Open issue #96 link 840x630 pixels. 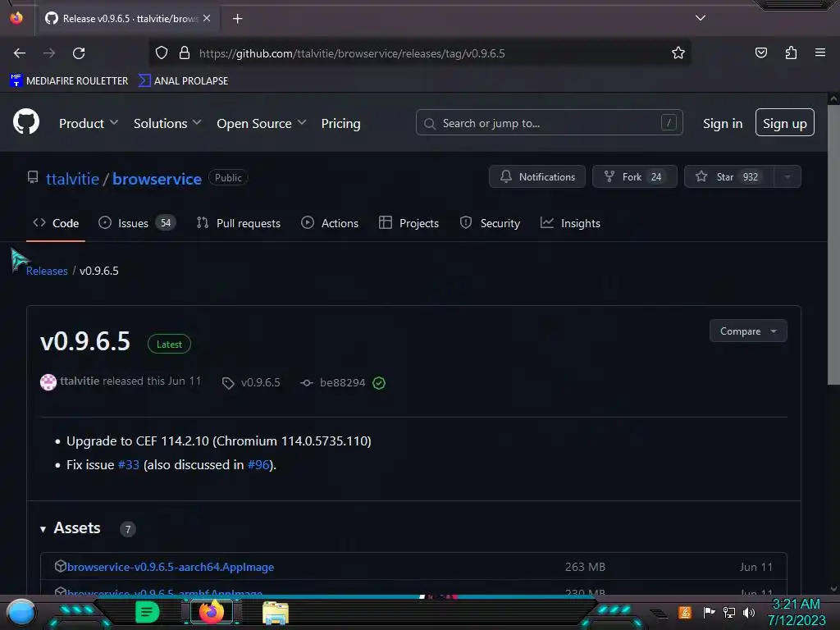[258, 465]
